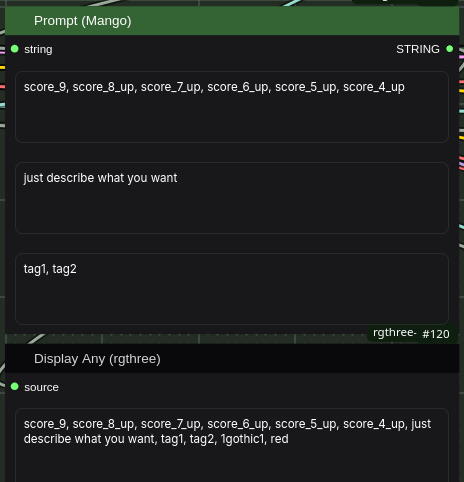Click the Display Any combined output text box
464x482 pixels.
pyautogui.click(x=232, y=445)
